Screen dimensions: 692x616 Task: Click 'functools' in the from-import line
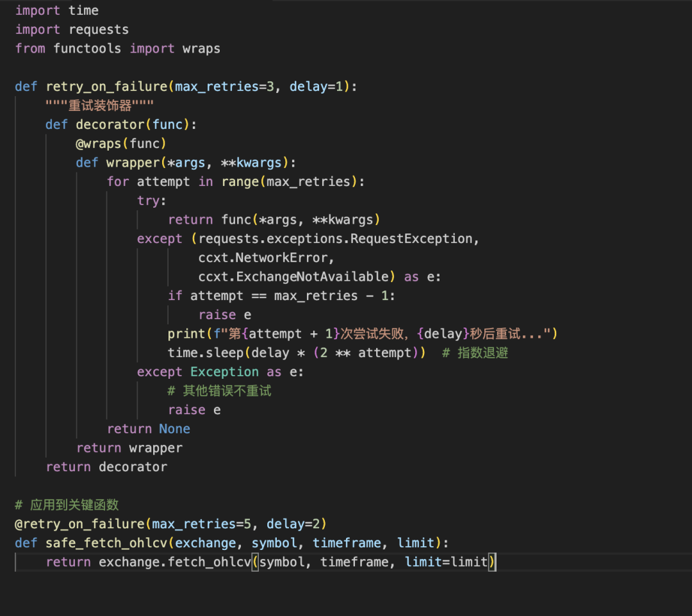(87, 49)
